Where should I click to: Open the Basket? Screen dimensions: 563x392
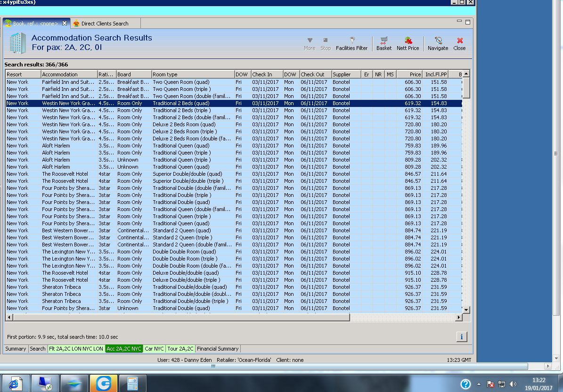pyautogui.click(x=384, y=44)
